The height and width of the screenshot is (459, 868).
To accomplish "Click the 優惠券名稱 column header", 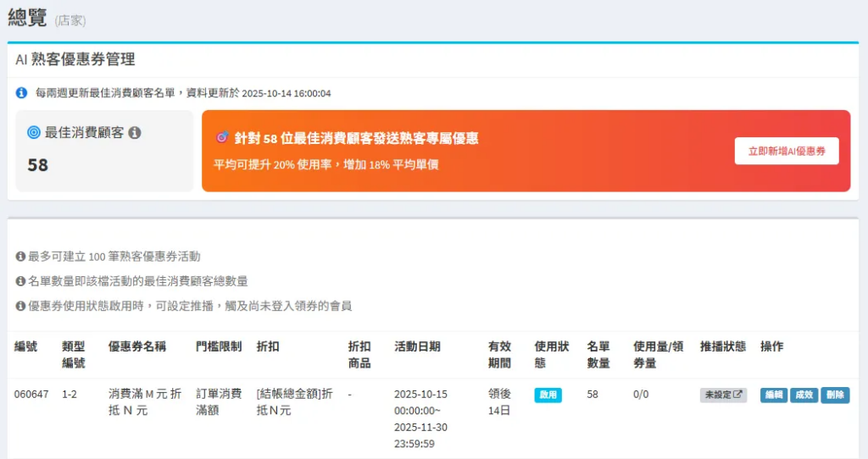I will tap(137, 346).
